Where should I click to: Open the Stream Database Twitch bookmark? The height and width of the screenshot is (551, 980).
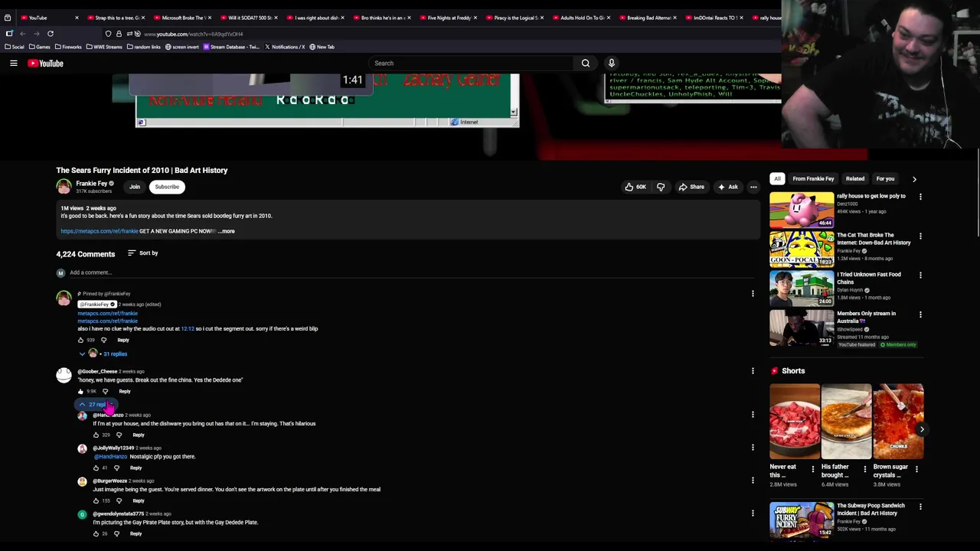point(231,47)
